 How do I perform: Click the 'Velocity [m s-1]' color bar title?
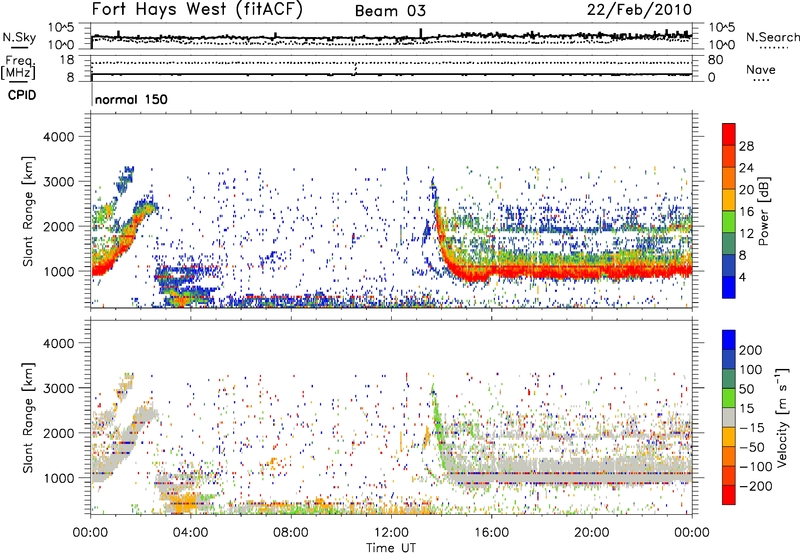(x=783, y=417)
